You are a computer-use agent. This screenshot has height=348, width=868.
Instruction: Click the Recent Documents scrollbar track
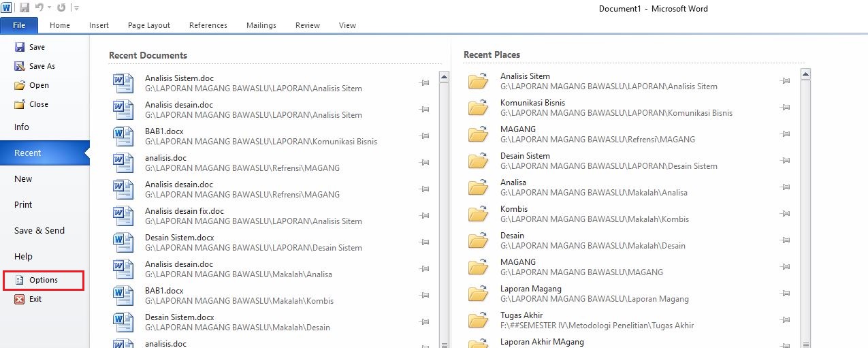445,211
